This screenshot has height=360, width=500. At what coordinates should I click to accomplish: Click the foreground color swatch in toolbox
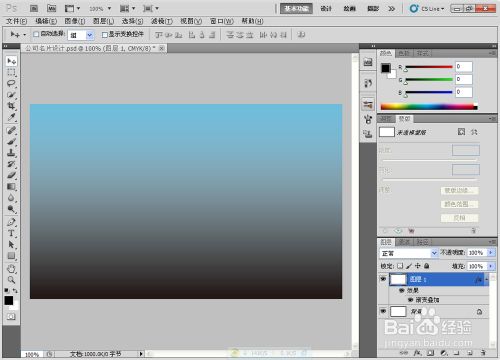click(x=9, y=300)
